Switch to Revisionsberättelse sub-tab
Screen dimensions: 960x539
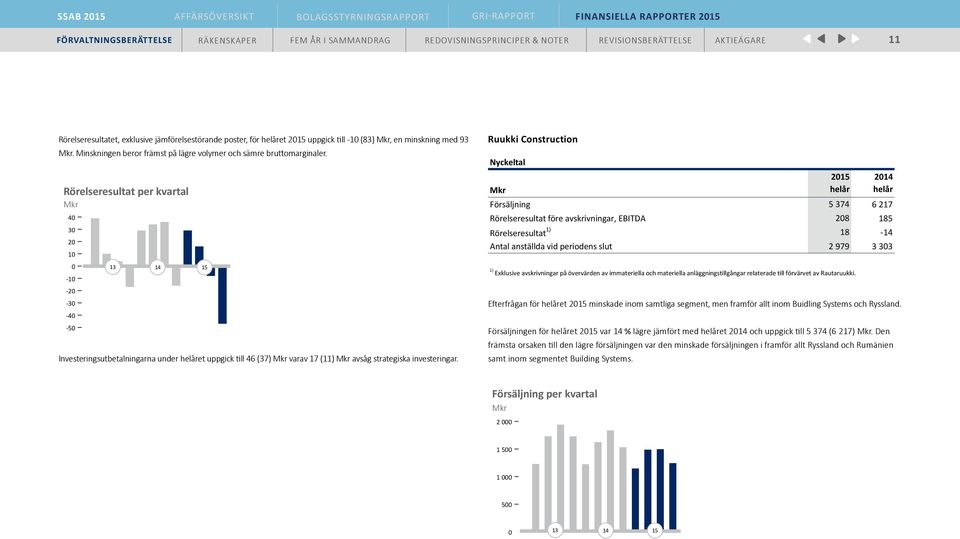click(645, 40)
